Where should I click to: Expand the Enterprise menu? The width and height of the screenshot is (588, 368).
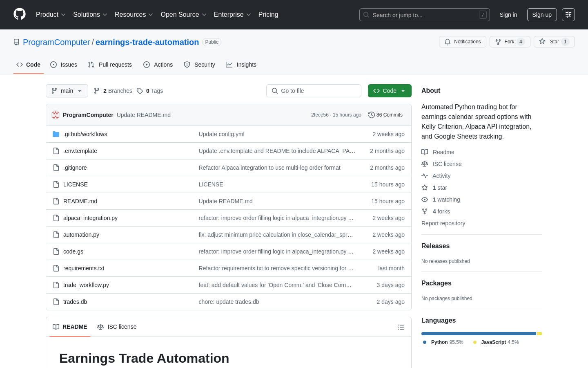tap(232, 15)
